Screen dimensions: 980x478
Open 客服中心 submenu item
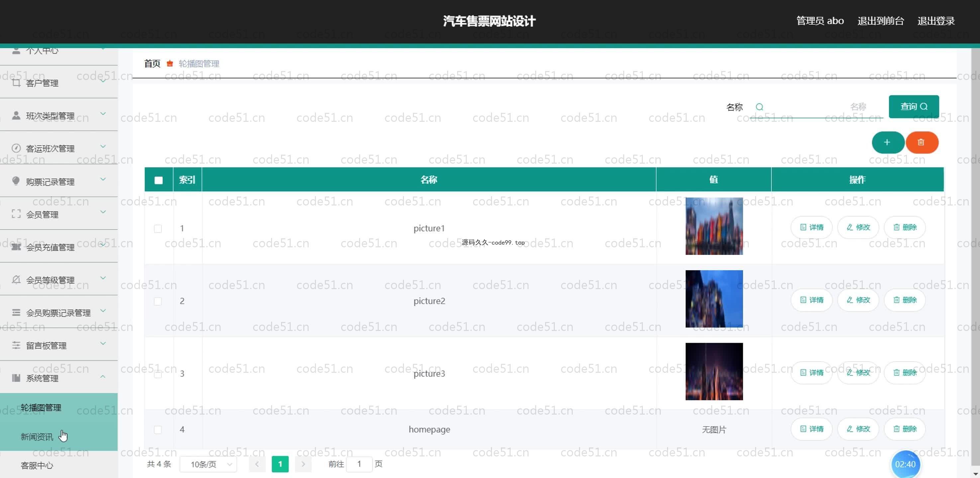[58, 465]
